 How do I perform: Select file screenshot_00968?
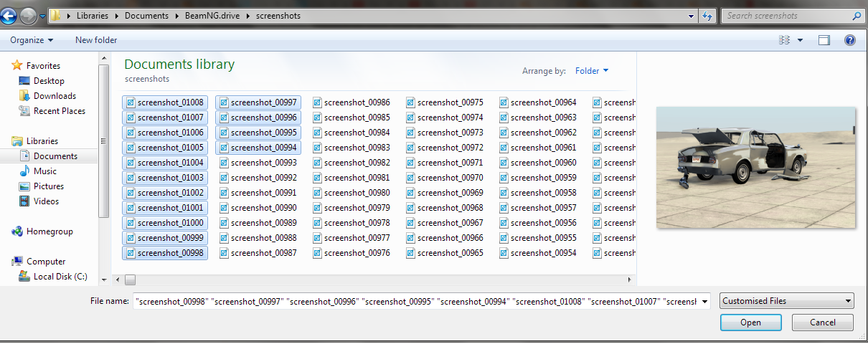coord(445,208)
